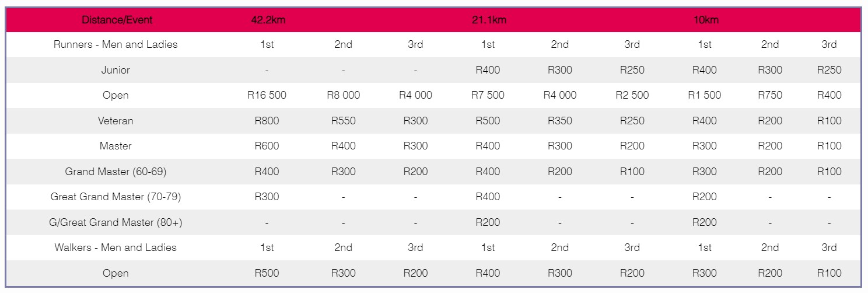
Task: Click the G/Great Grand Master (80+) label
Action: pyautogui.click(x=116, y=222)
